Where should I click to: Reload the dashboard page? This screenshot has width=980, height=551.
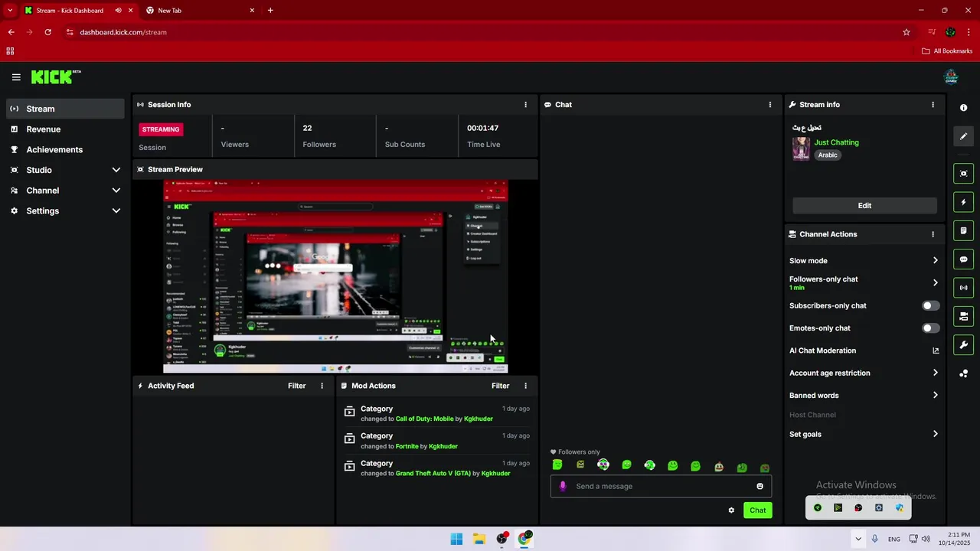pos(47,32)
